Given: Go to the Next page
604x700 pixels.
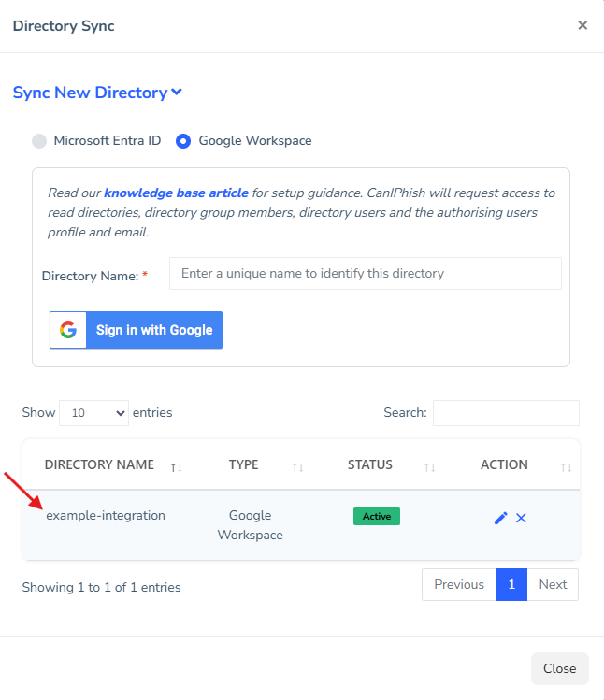Looking at the screenshot, I should [x=553, y=584].
